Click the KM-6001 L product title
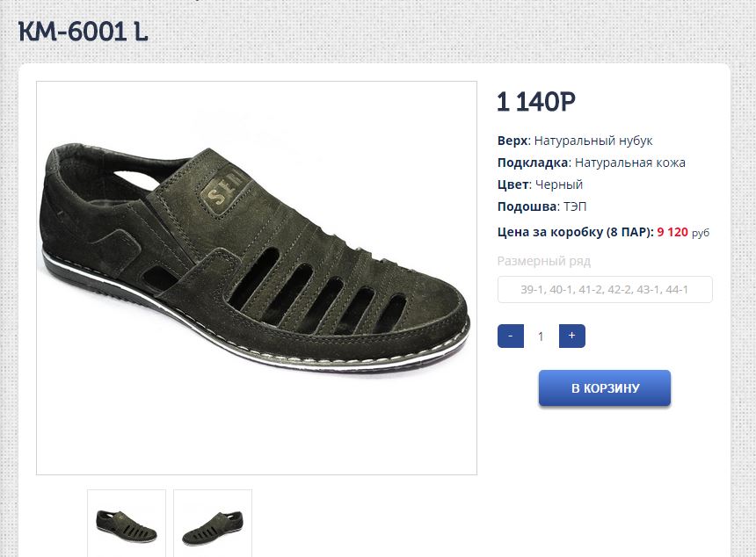Image resolution: width=756 pixels, height=557 pixels. point(84,33)
